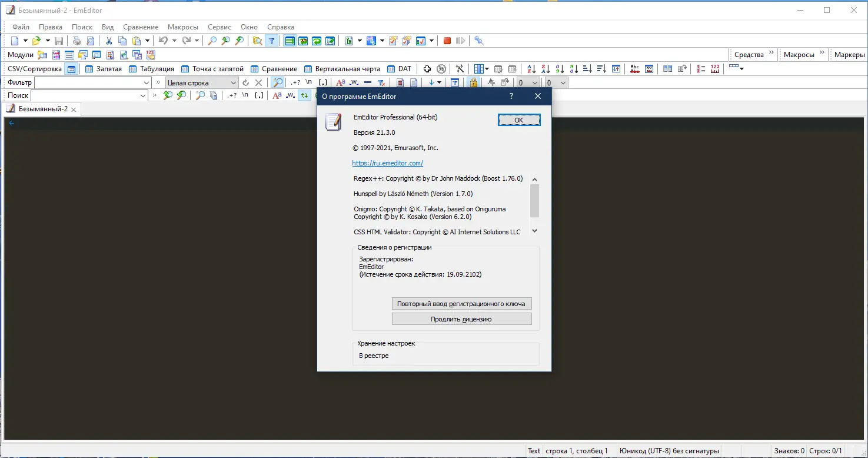The width and height of the screenshot is (868, 458).
Task: Click inside the Фильтр input field
Action: pos(88,82)
